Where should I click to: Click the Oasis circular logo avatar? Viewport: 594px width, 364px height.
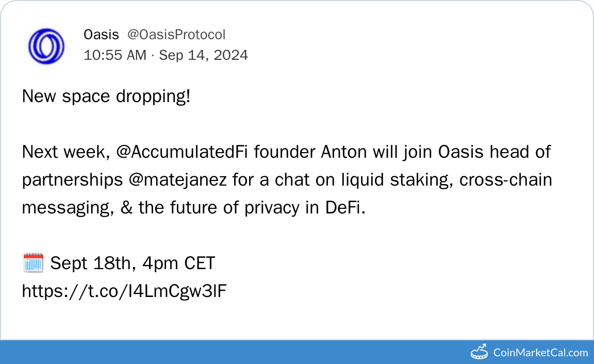45,46
